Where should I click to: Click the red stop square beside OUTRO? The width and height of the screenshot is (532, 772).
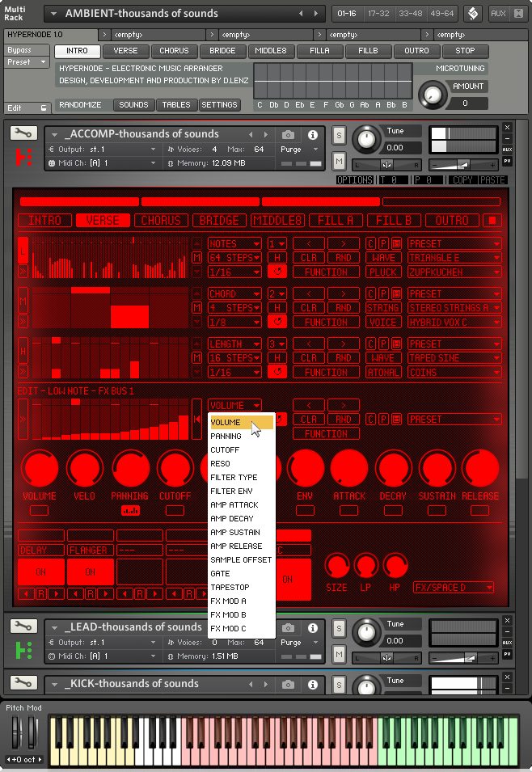pyautogui.click(x=492, y=220)
